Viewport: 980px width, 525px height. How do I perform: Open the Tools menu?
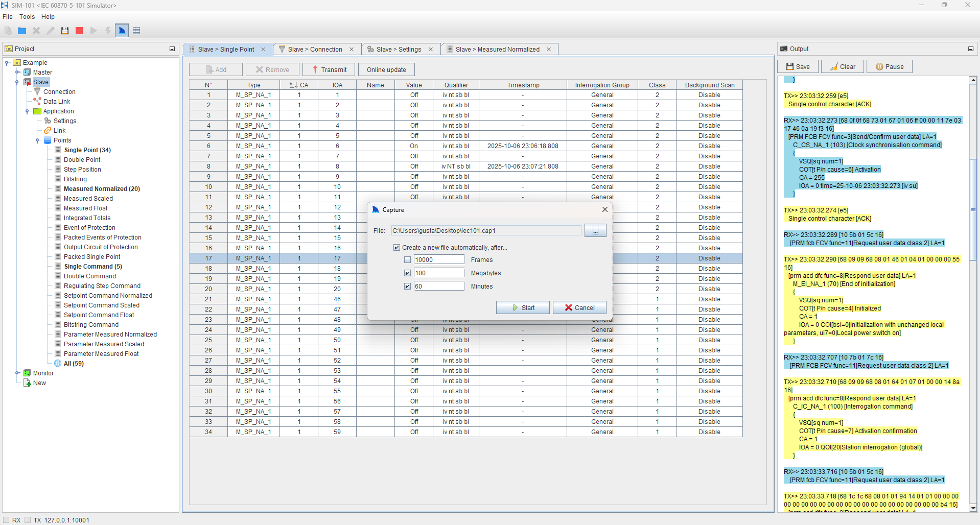pyautogui.click(x=27, y=17)
